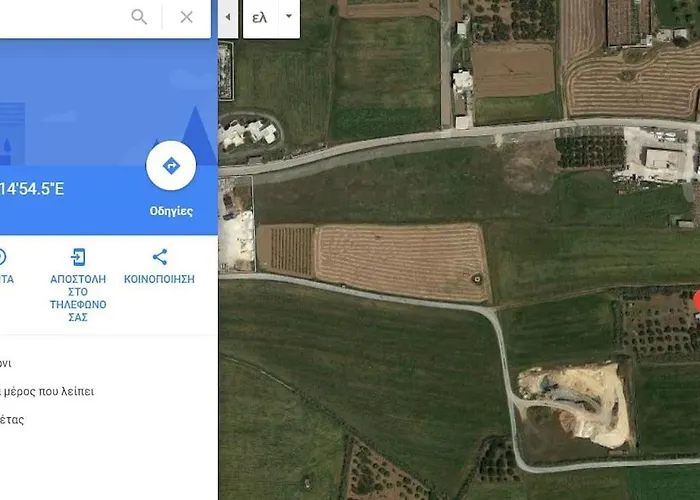The width and height of the screenshot is (700, 500).
Task: Click the blue header illustration
Action: [x=108, y=103]
